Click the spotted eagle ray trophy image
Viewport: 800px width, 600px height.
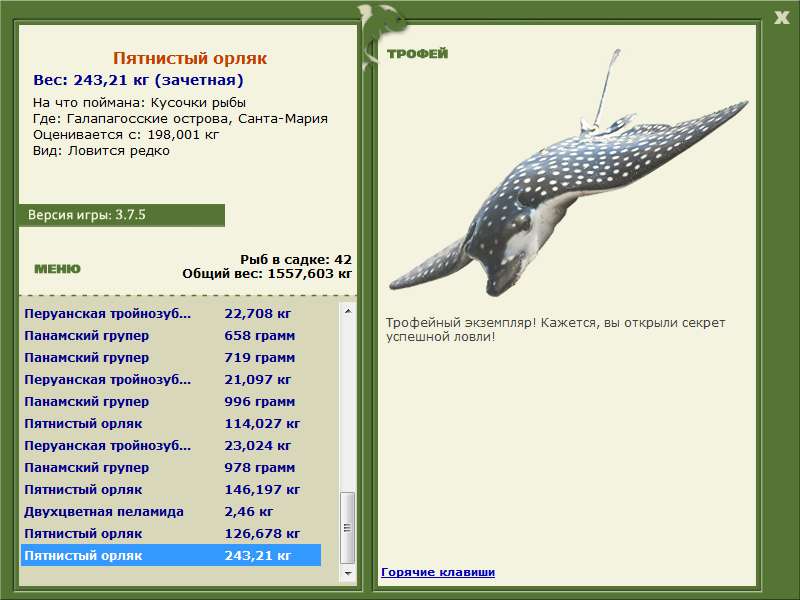coord(568,173)
